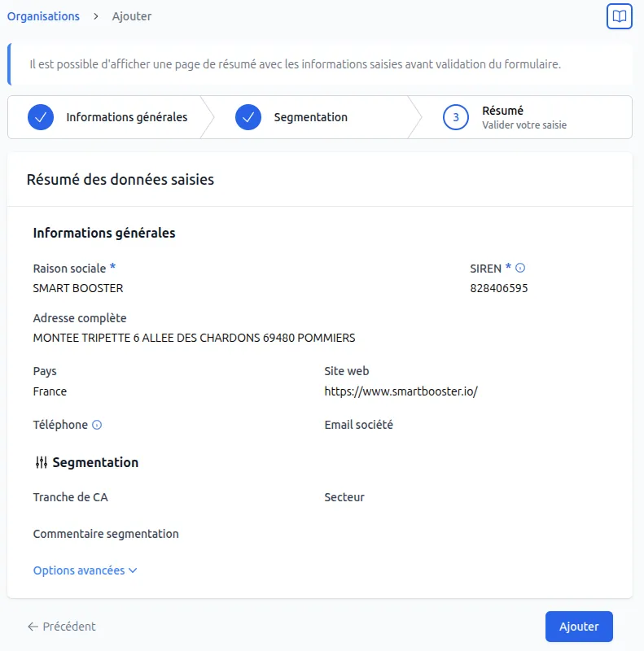Click the info icon beside Téléphone
The height and width of the screenshot is (651, 644).
pos(98,424)
